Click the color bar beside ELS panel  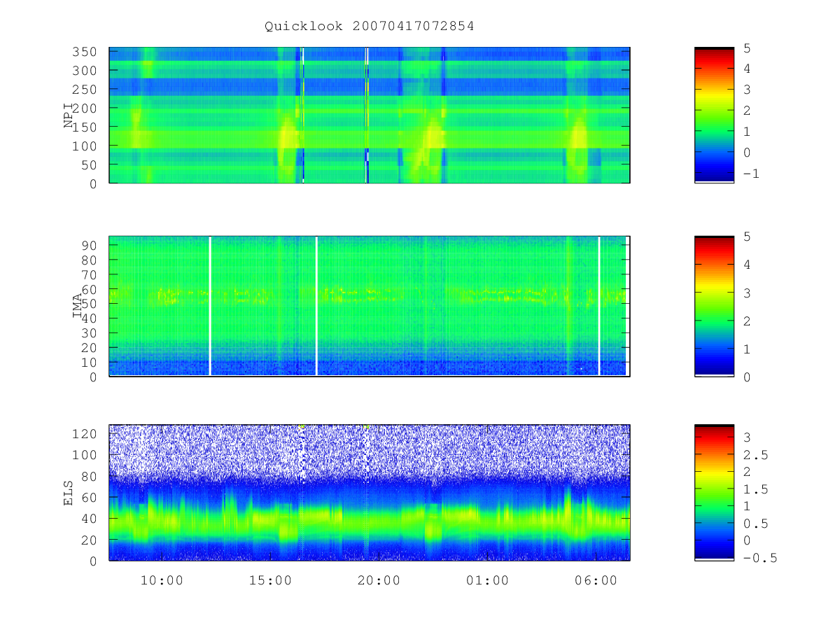(714, 493)
